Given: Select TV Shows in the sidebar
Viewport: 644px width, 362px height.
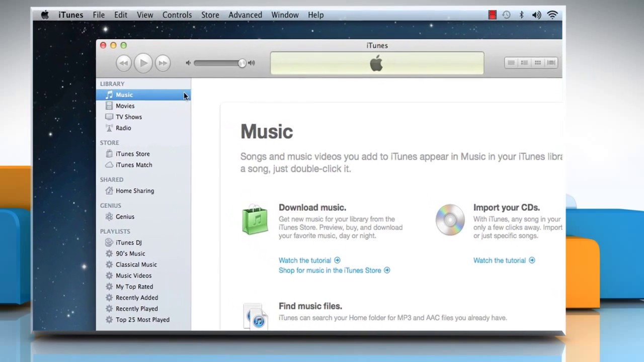Looking at the screenshot, I should (143, 117).
